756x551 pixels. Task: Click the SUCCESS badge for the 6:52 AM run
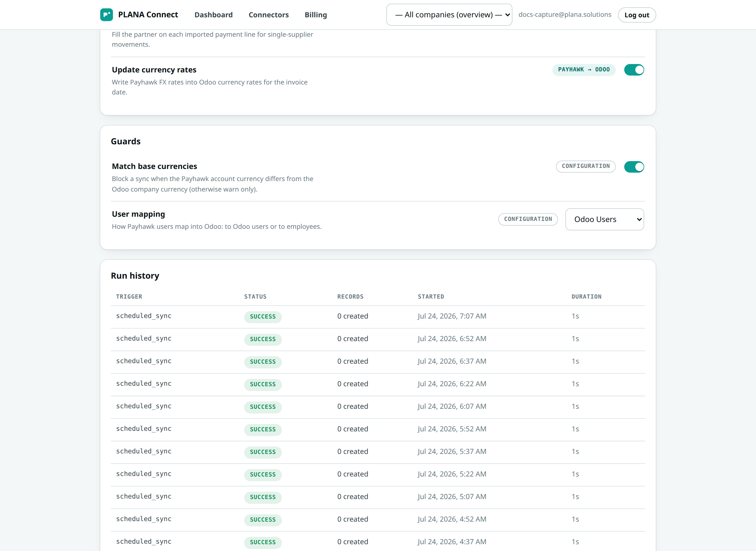click(x=263, y=340)
